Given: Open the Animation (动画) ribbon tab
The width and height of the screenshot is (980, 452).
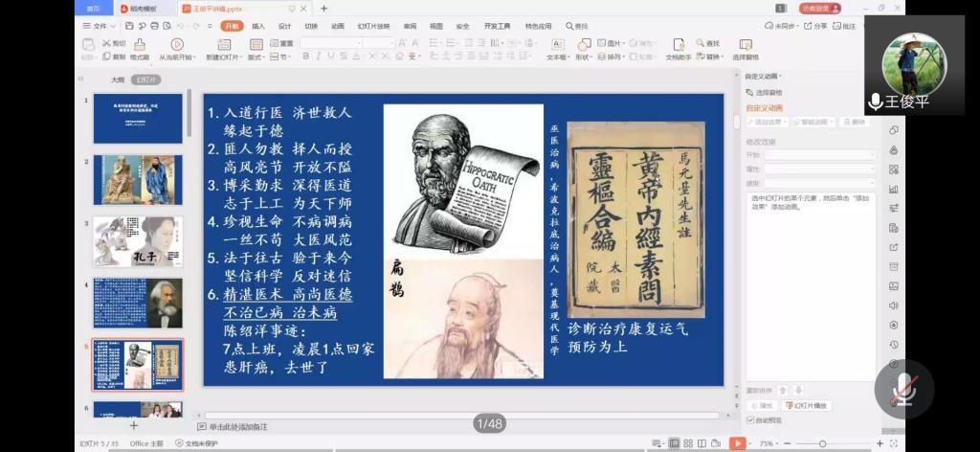Looking at the screenshot, I should pos(338,26).
